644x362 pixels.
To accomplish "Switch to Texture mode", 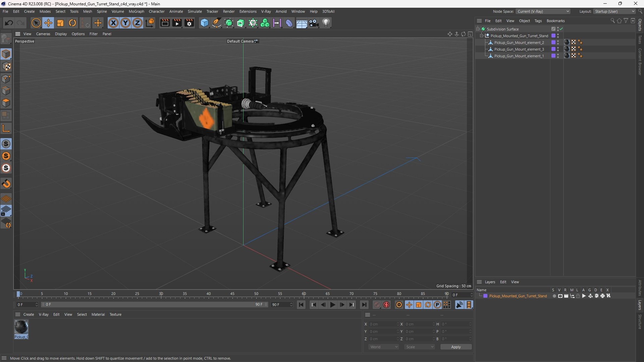I will pos(6,66).
